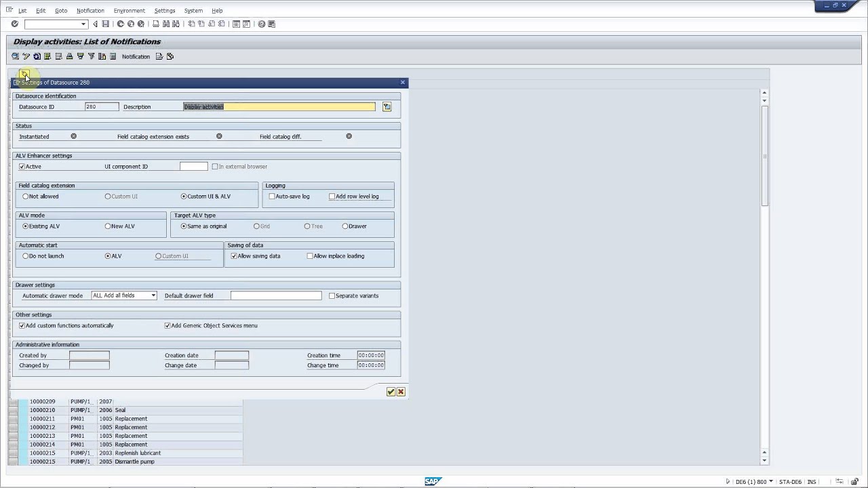Enable the Separate variants checkbox

pyautogui.click(x=332, y=296)
